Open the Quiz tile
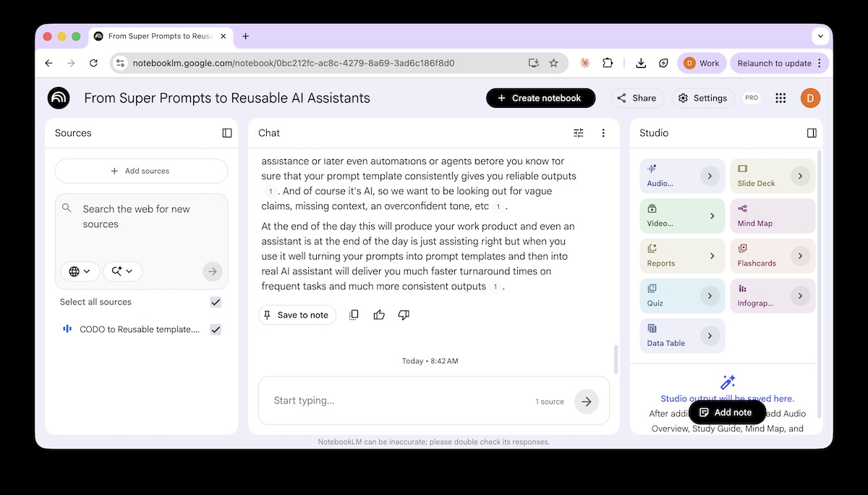This screenshot has height=495, width=868. [682, 295]
